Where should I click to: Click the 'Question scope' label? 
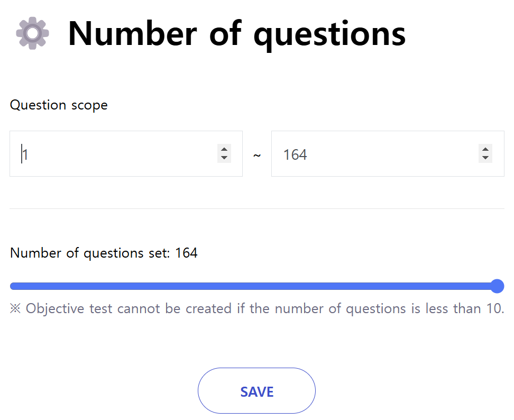[58, 105]
